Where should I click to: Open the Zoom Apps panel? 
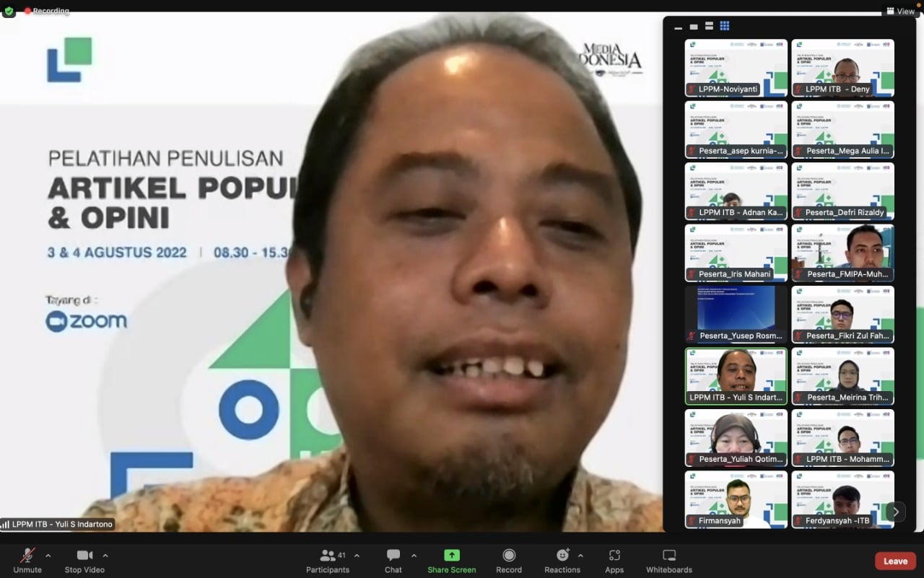point(614,560)
